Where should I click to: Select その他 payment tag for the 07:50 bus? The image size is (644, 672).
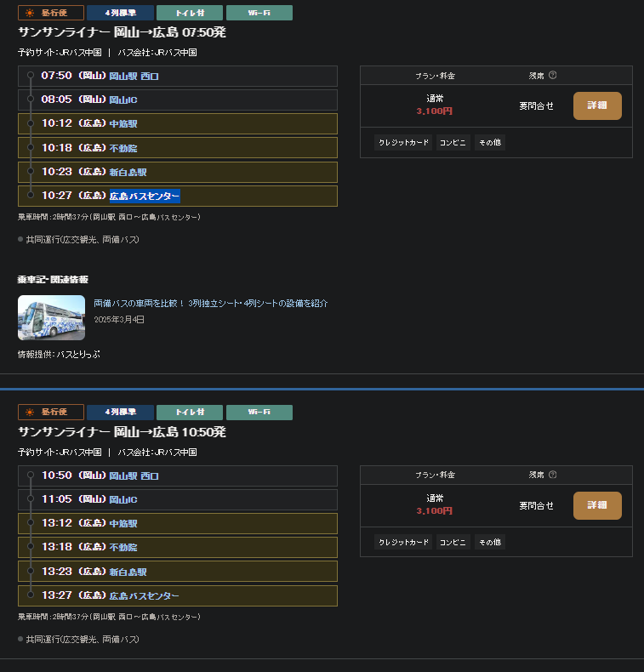click(x=489, y=143)
